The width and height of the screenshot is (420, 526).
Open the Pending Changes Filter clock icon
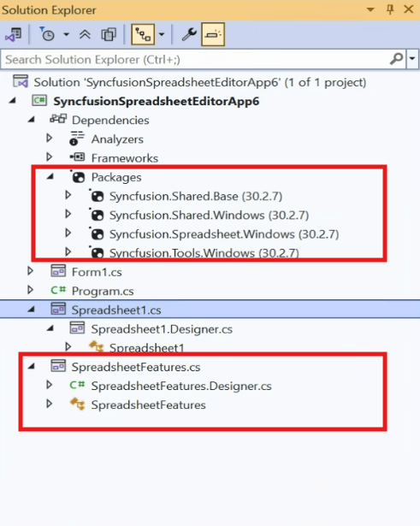[47, 34]
